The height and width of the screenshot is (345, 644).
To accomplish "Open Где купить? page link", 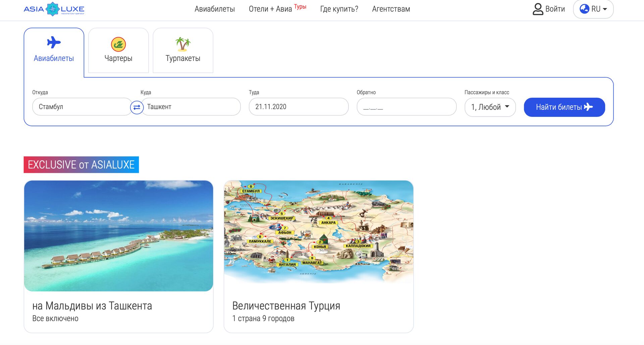I will tap(339, 9).
